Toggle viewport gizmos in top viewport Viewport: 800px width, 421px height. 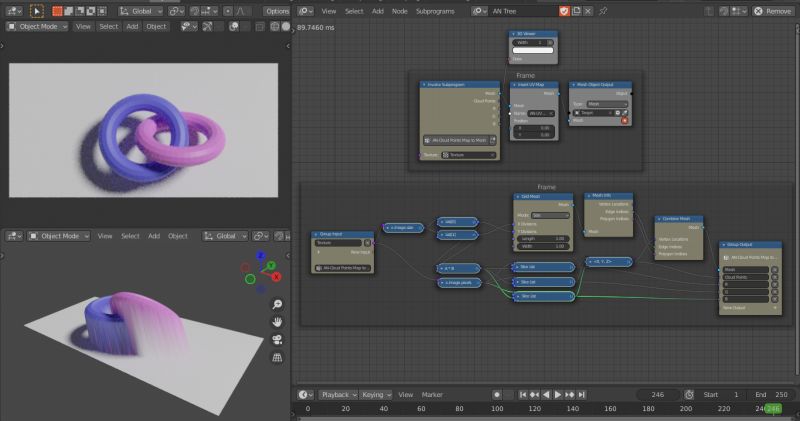207,27
